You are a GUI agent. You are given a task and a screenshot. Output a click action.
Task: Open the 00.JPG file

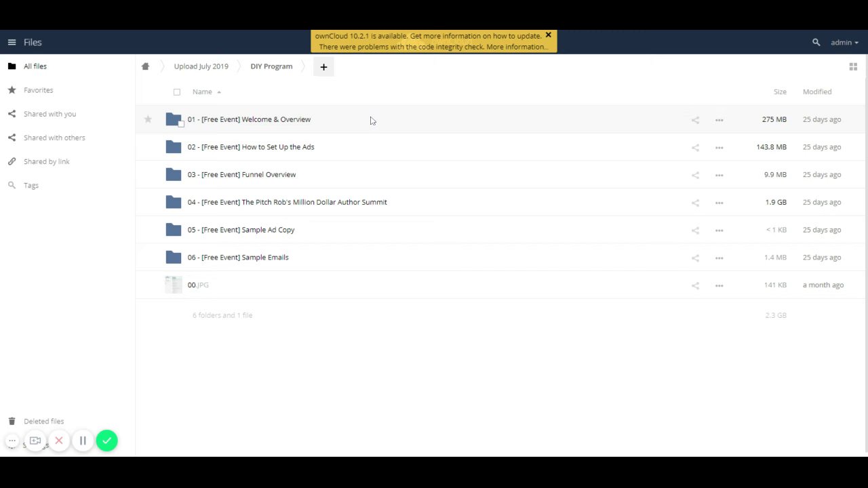coord(198,285)
